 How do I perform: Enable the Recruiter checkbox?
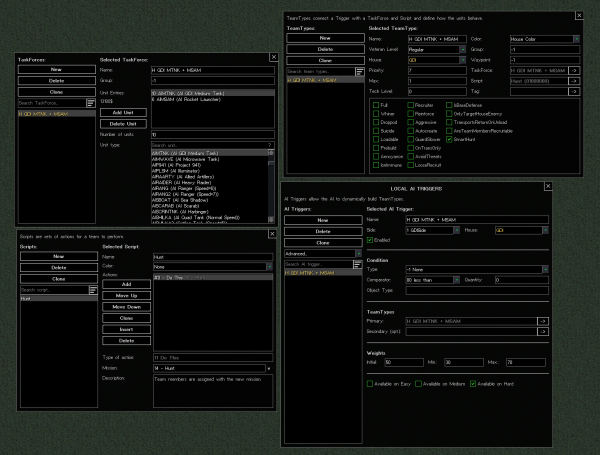coord(411,105)
